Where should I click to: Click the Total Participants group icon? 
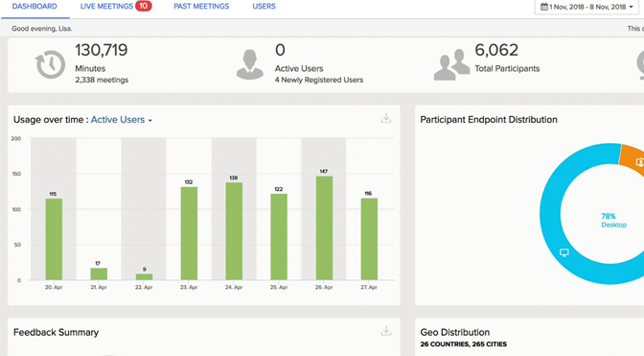(x=451, y=64)
